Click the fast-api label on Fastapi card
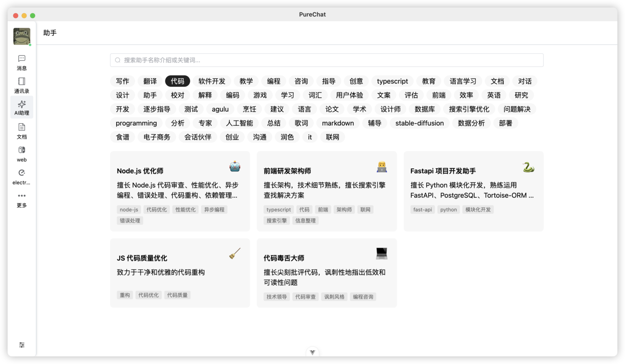Image resolution: width=625 pixels, height=364 pixels. click(422, 209)
